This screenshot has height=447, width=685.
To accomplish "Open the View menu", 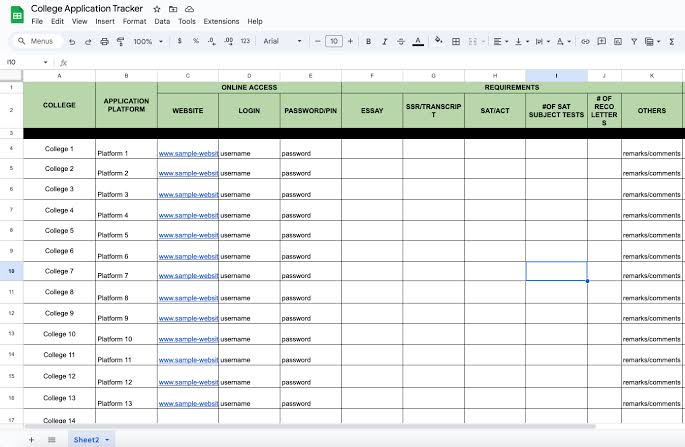I will point(80,21).
